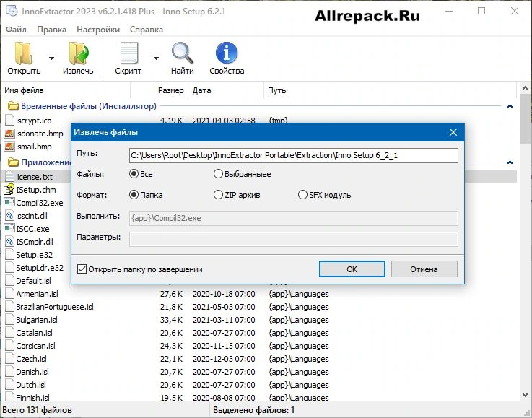The image size is (532, 418).
Task: Click the Bulgarian.isl file icon
Action: click(9, 320)
